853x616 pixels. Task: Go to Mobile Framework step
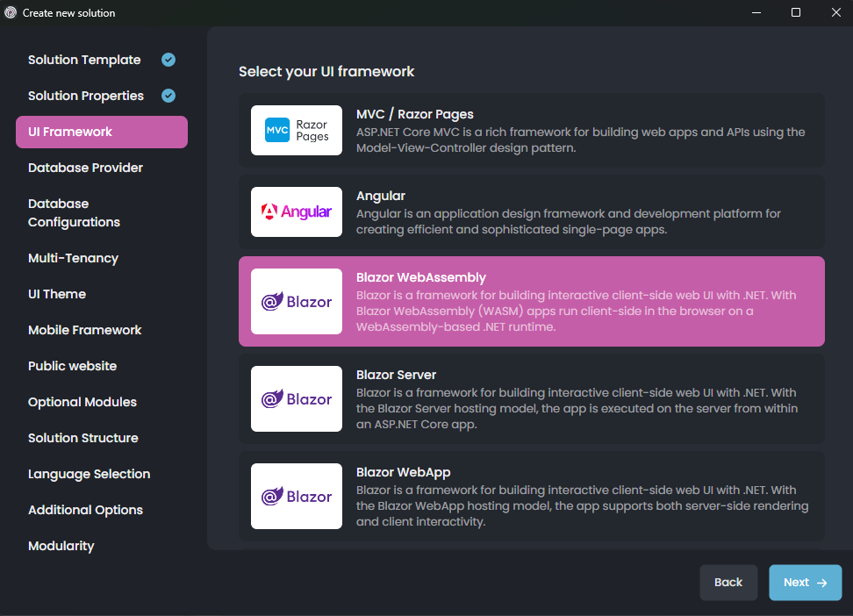pyautogui.click(x=85, y=330)
